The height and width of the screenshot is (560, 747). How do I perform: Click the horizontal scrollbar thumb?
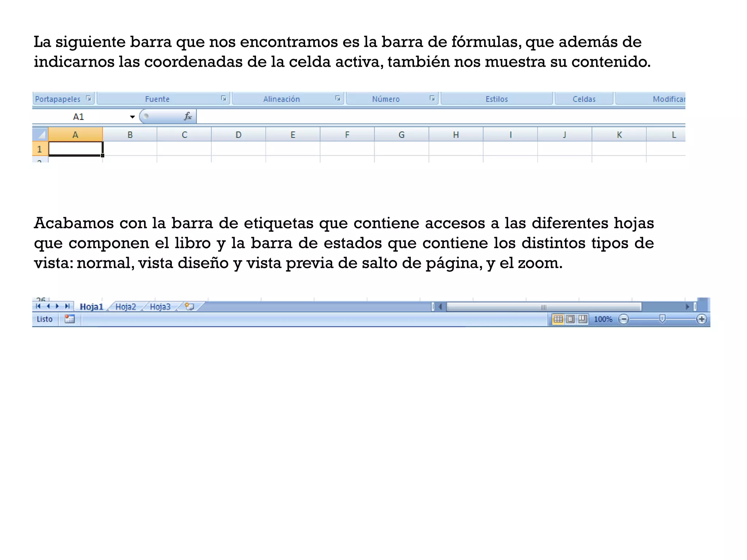(x=544, y=307)
